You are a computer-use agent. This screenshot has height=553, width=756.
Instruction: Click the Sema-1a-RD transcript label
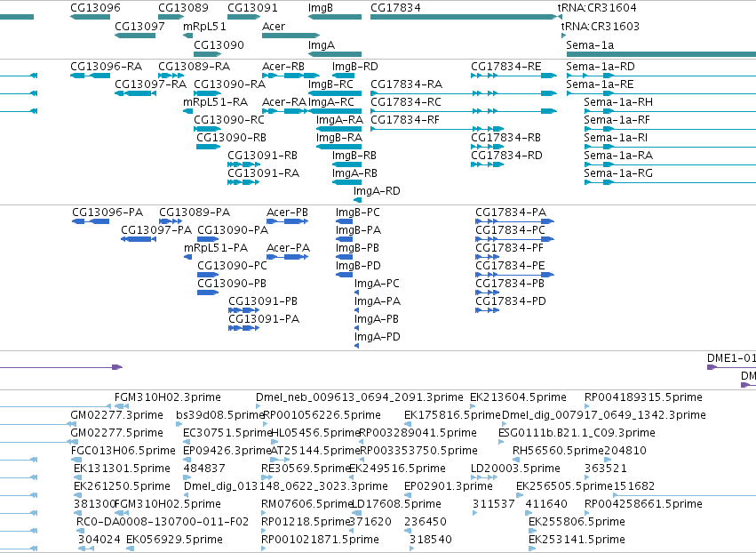601,66
